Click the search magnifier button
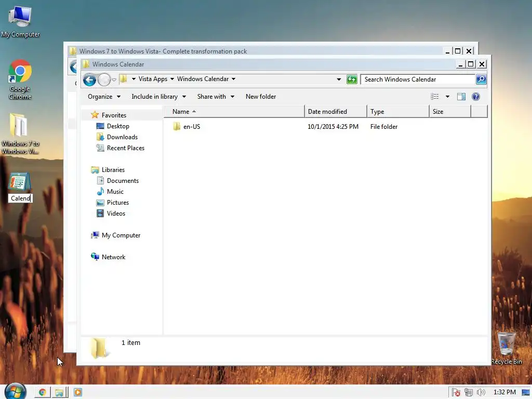This screenshot has height=399, width=532. pyautogui.click(x=481, y=79)
